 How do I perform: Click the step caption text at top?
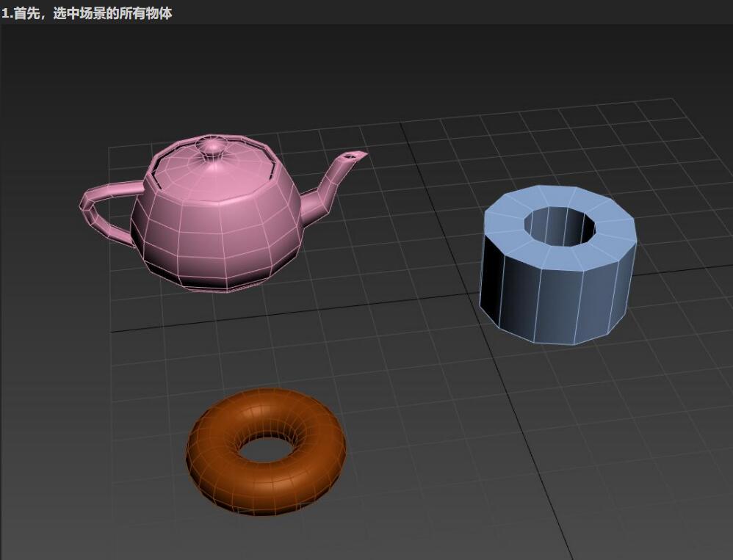coord(87,12)
